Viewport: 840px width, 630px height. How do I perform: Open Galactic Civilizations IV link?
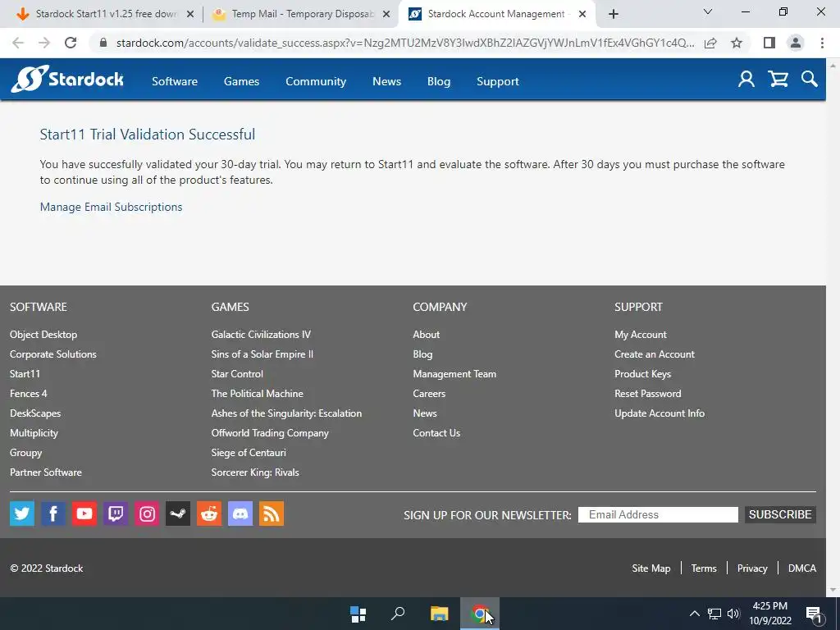(261, 335)
